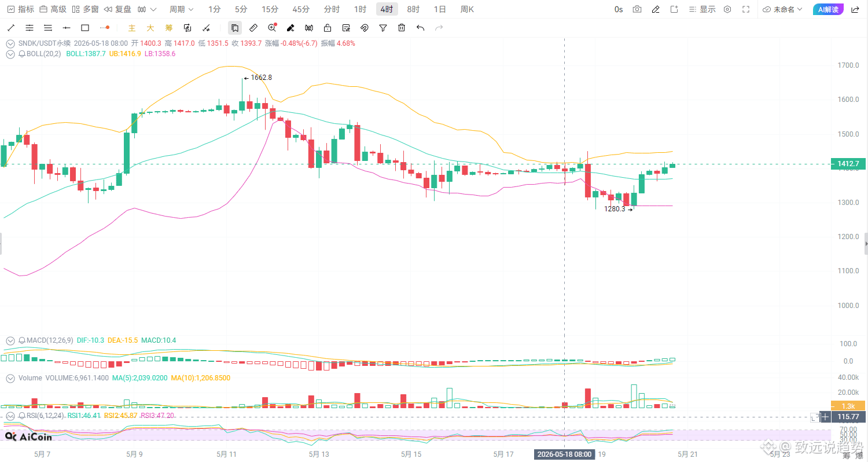The height and width of the screenshot is (462, 868).
Task: Redo the drawing action
Action: (439, 28)
